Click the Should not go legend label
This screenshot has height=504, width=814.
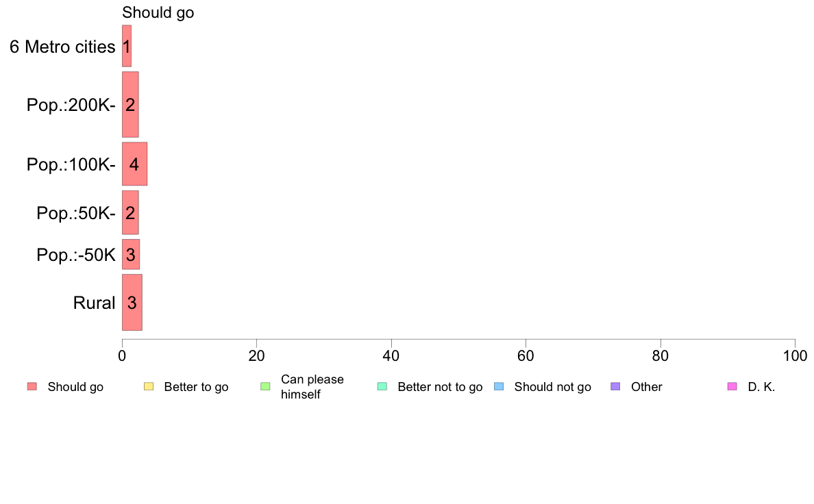coord(552,387)
